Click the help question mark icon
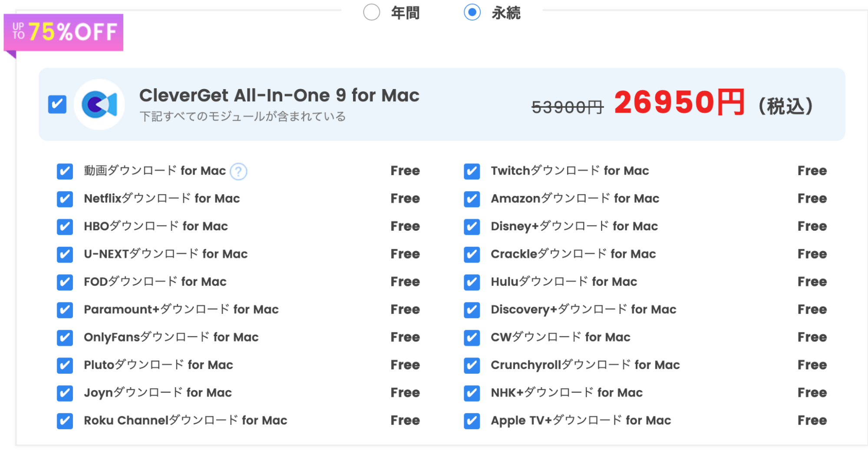 click(x=238, y=171)
